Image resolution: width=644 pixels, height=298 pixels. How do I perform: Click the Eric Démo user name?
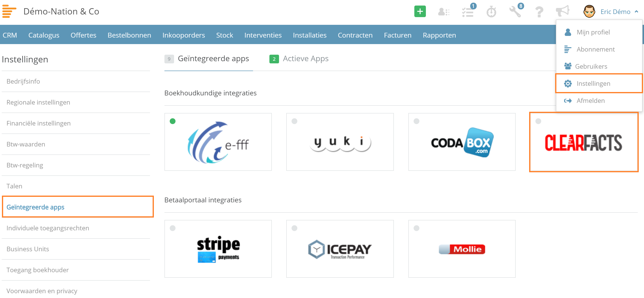point(615,12)
